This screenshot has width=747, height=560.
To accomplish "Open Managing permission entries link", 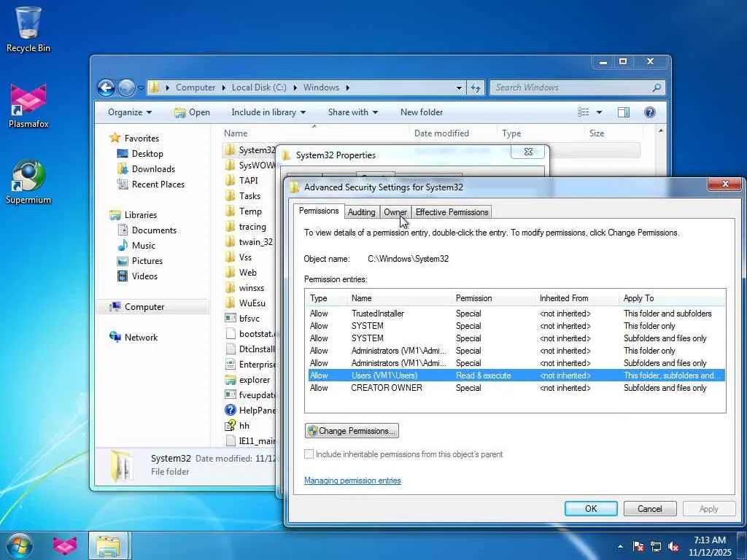I will pos(352,481).
